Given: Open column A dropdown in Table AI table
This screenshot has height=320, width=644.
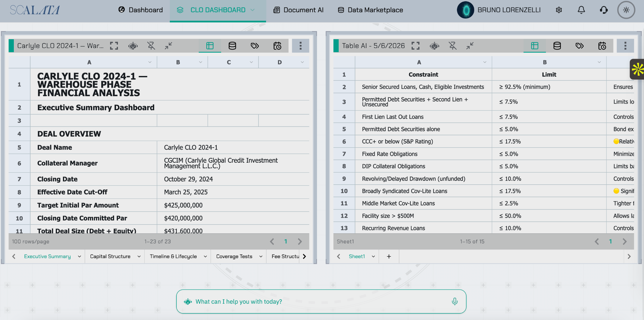Looking at the screenshot, I should tap(485, 62).
